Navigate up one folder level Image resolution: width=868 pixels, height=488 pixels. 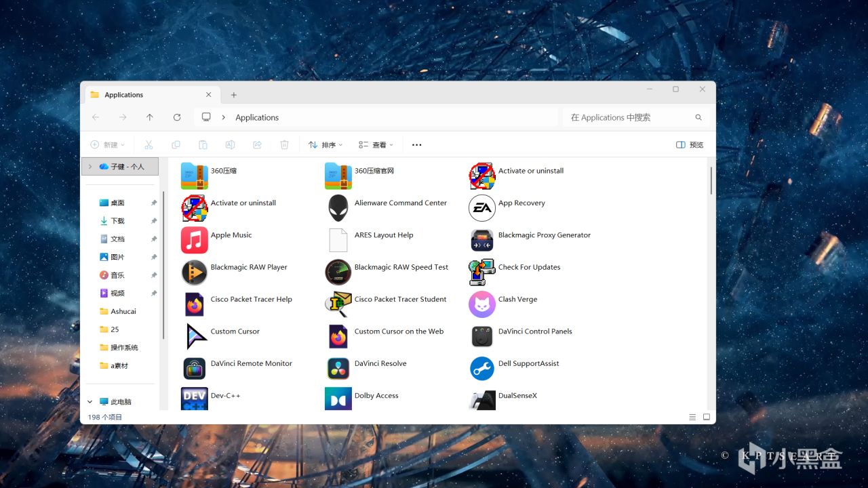150,117
